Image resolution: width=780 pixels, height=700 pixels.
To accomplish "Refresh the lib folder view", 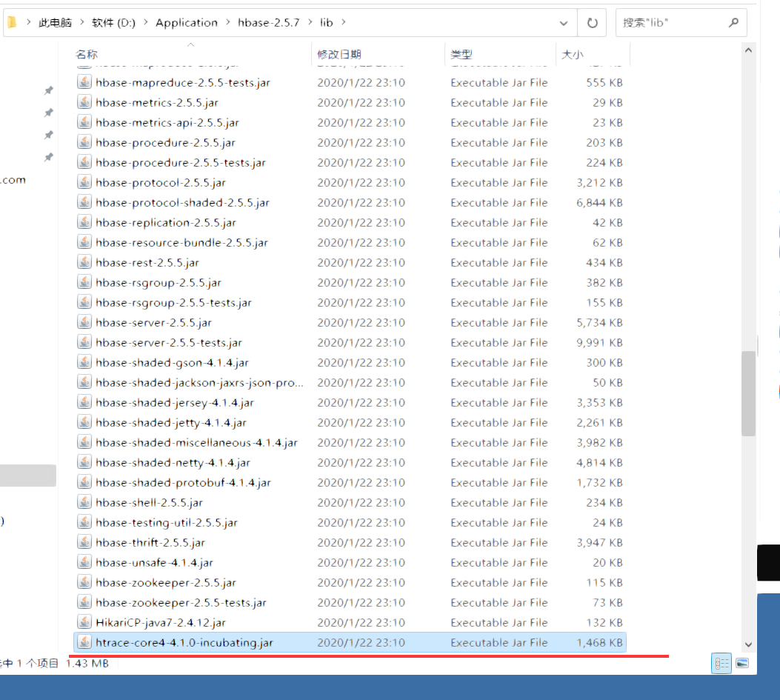I will [x=592, y=23].
